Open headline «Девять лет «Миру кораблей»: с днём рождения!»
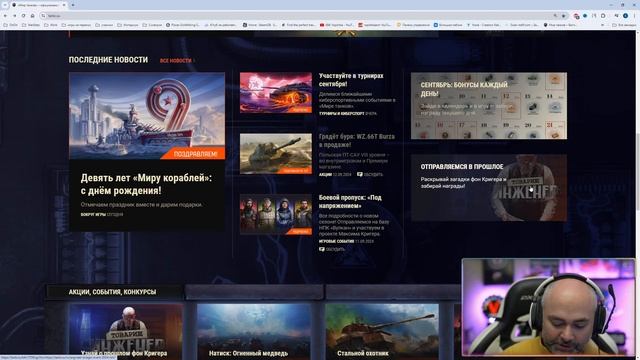Image resolution: width=640 pixels, height=360 pixels. (146, 184)
